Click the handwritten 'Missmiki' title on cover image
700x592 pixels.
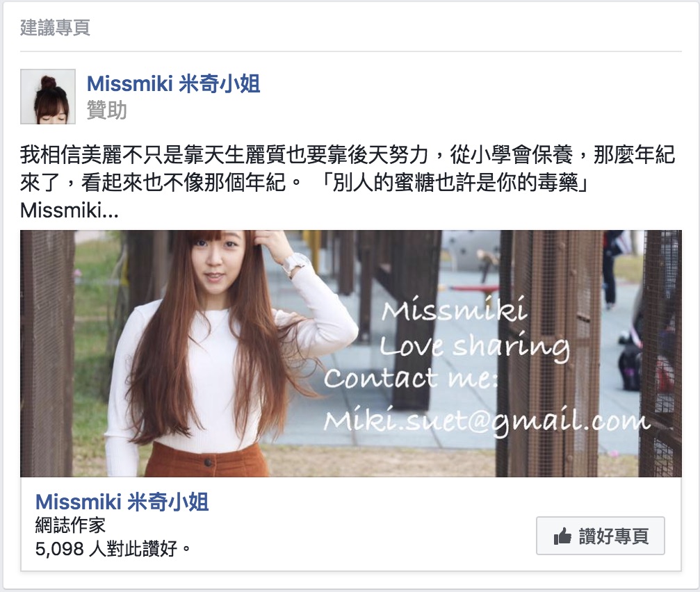point(455,309)
